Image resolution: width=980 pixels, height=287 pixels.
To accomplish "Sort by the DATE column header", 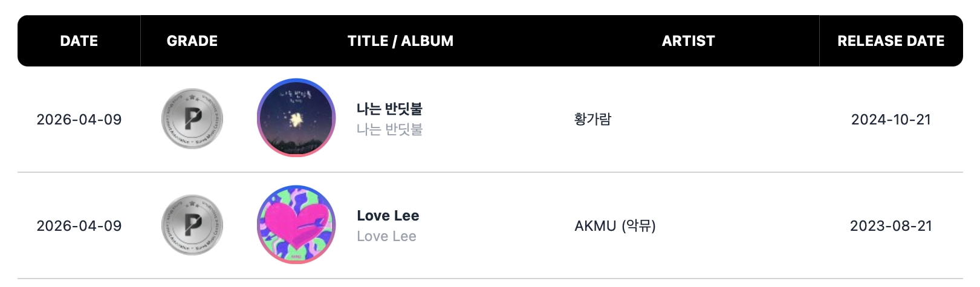I will 79,41.
